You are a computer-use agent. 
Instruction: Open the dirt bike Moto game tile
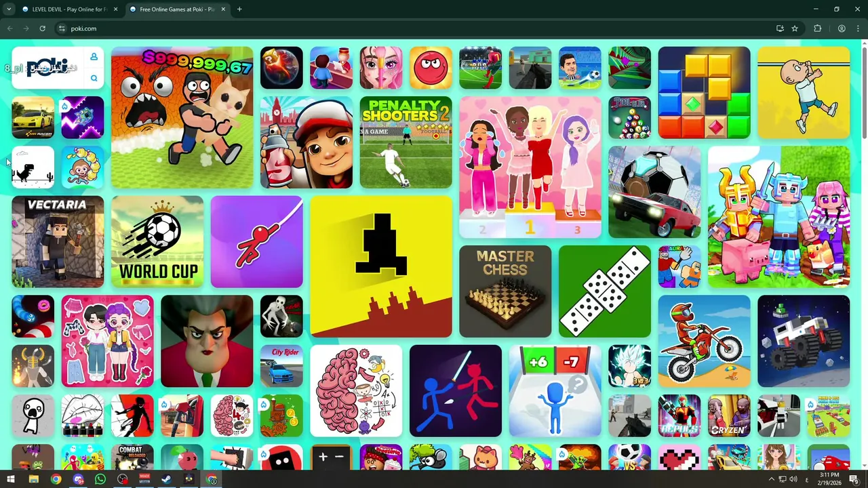point(704,341)
